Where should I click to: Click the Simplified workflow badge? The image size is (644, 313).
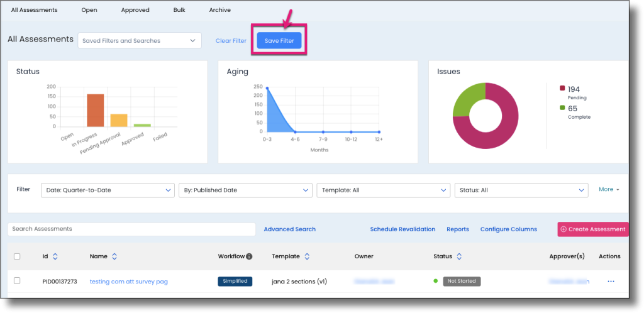pyautogui.click(x=235, y=282)
